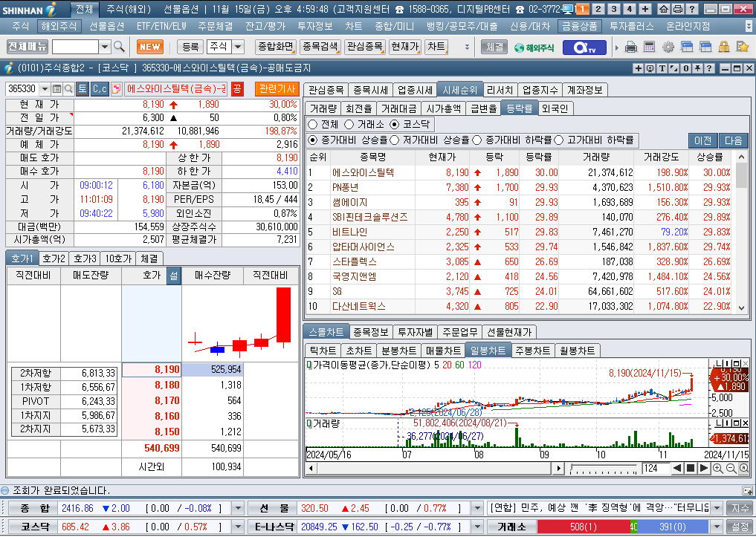The width and height of the screenshot is (756, 537).
Task: Click the printer icon in the title bar
Action: 678,9
